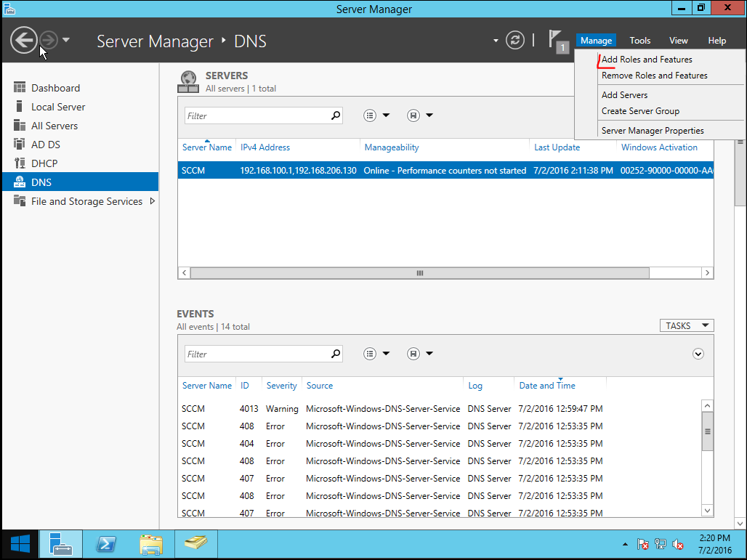Image resolution: width=747 pixels, height=560 pixels.
Task: Open dropdown arrow beside Servers list options
Action: pyautogui.click(x=386, y=115)
